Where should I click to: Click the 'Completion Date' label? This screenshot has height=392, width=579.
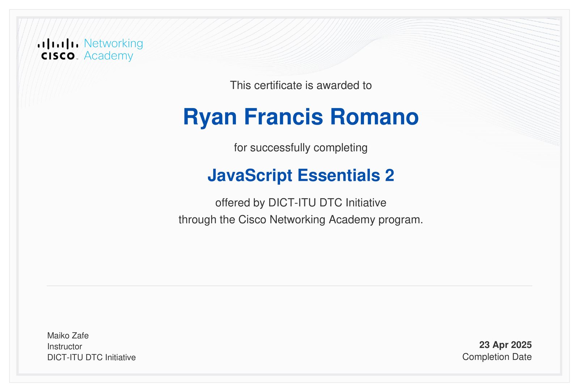pos(497,357)
